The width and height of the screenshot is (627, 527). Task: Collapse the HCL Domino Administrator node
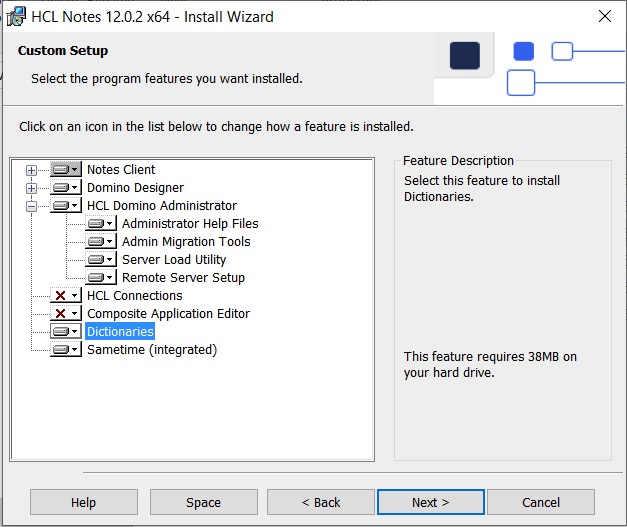tap(31, 206)
